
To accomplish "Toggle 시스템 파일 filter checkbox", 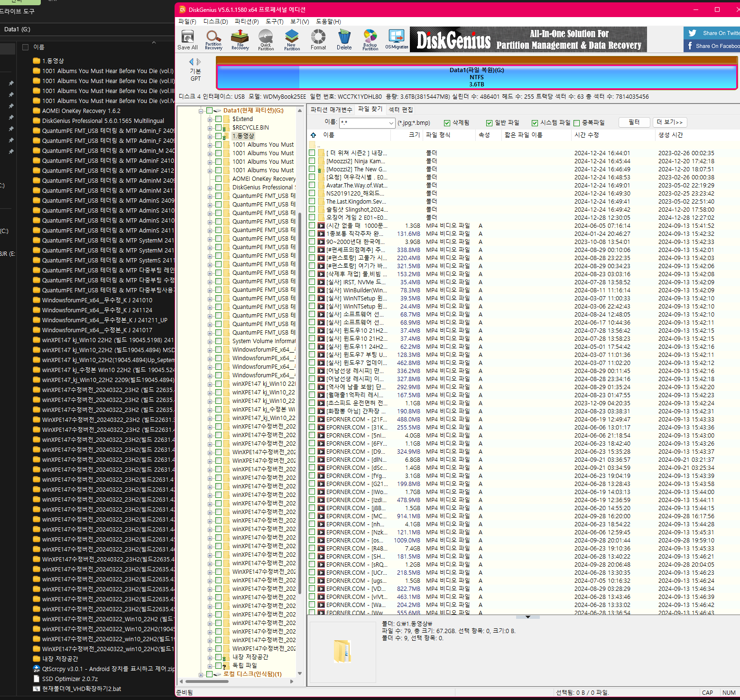I will click(x=535, y=123).
